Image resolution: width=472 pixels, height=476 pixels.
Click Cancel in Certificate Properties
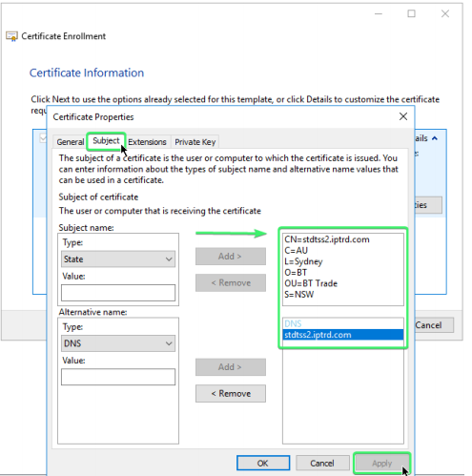coord(322,464)
